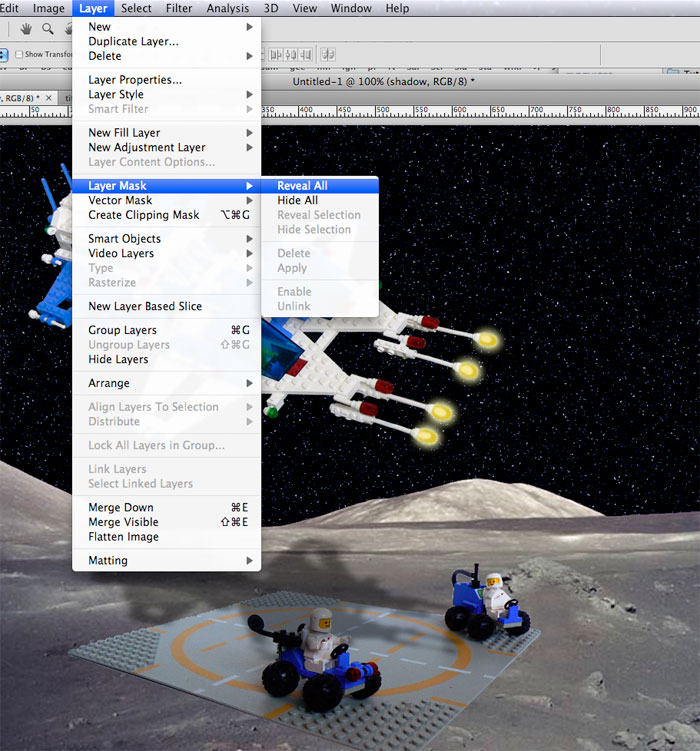Open the View menu
This screenshot has height=751, width=700.
pos(305,8)
